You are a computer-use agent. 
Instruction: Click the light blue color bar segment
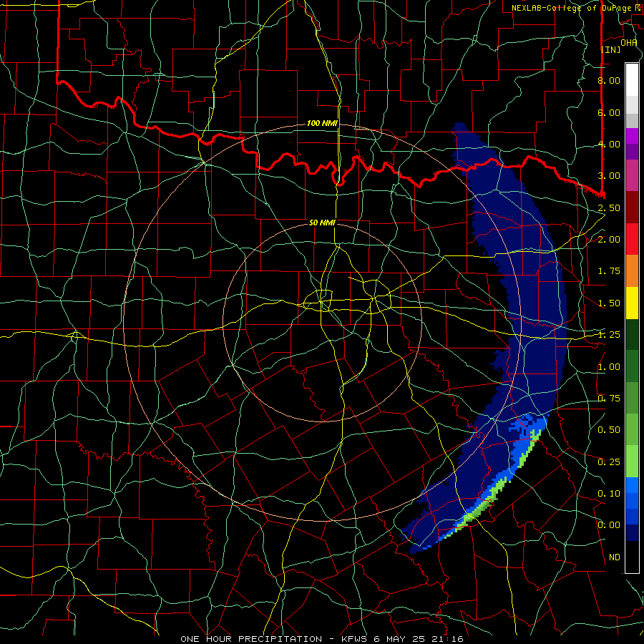tap(632, 485)
